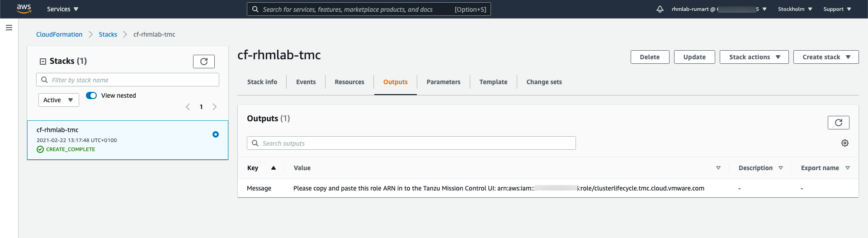Sort outputs by Export name column
The height and width of the screenshot is (238, 868).
pyautogui.click(x=848, y=168)
